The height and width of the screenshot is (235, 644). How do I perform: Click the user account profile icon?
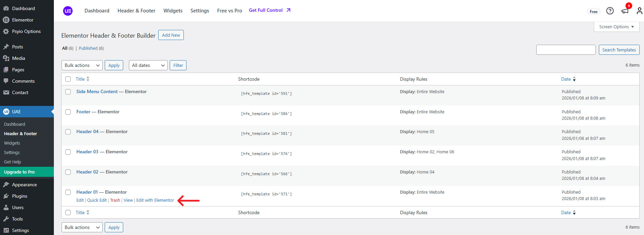point(639,11)
